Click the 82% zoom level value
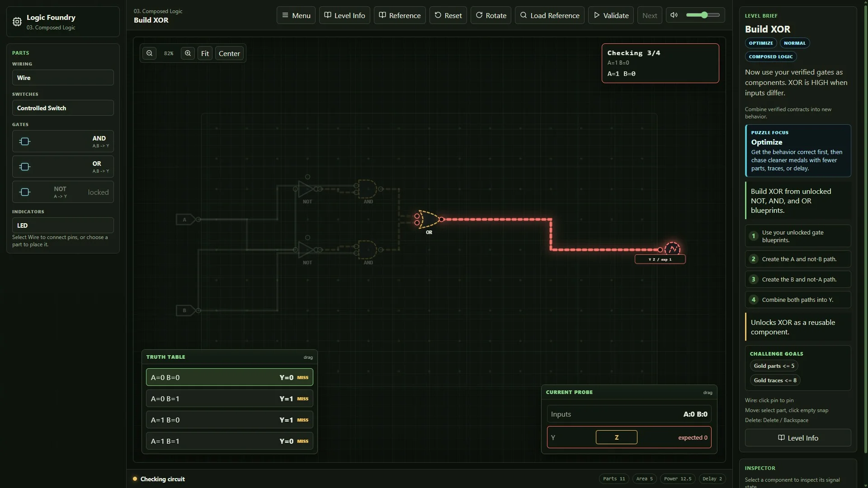 169,53
